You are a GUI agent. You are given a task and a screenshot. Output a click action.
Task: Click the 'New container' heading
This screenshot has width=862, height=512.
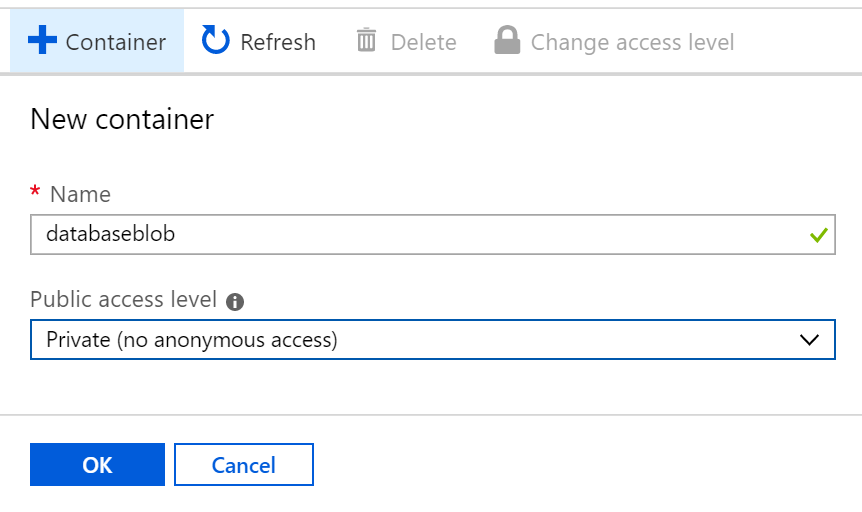click(122, 120)
